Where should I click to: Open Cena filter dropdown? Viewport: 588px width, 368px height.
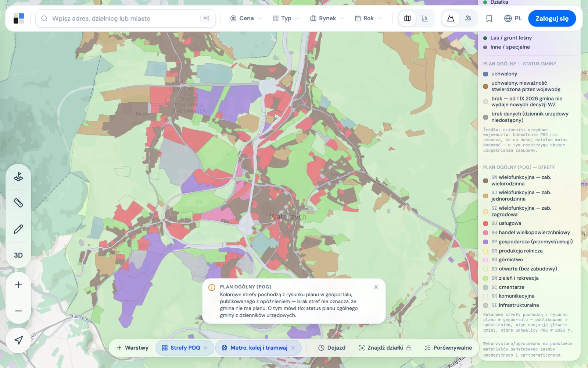pyautogui.click(x=246, y=18)
